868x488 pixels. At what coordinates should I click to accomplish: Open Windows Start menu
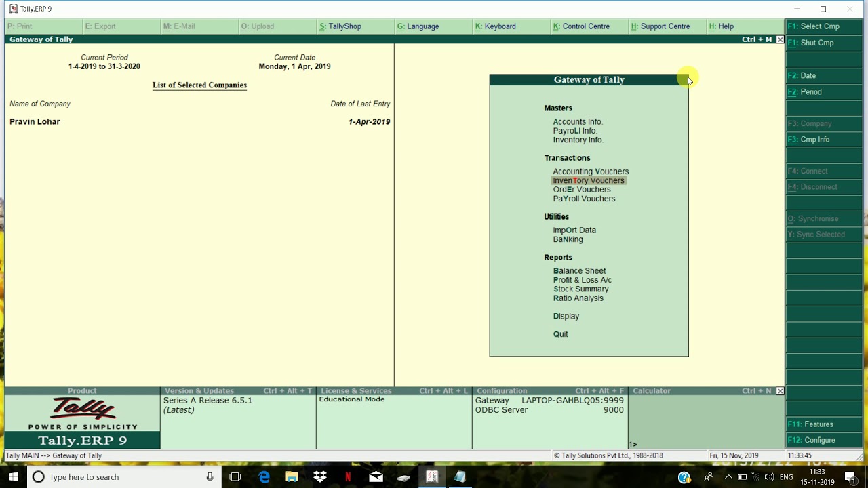[14, 477]
